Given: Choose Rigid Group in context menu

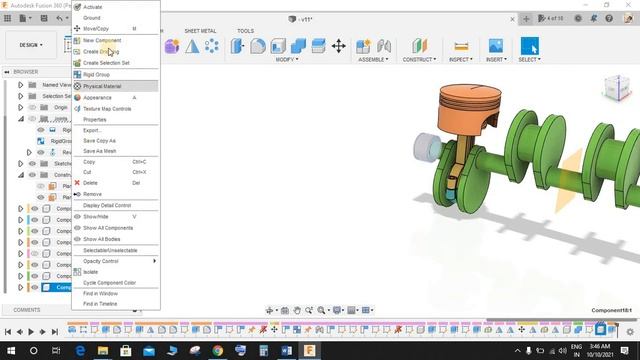Looking at the screenshot, I should (x=116, y=75).
